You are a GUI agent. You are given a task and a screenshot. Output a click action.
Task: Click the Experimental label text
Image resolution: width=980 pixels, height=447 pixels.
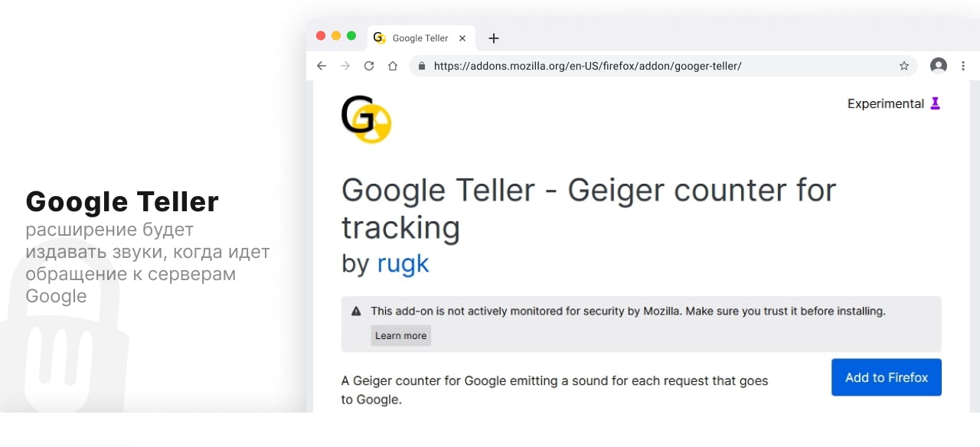(885, 103)
